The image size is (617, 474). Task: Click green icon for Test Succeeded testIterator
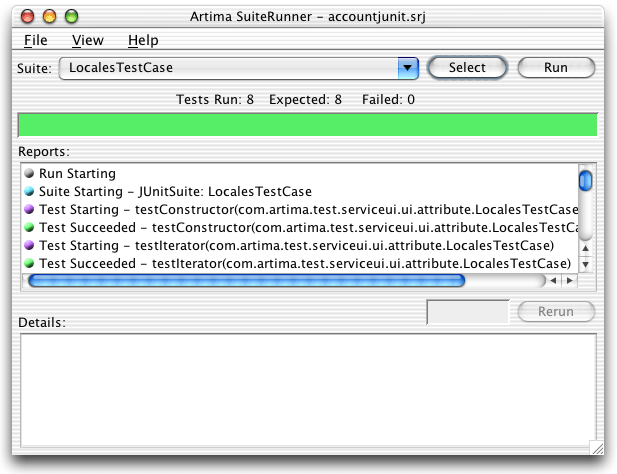(x=29, y=263)
